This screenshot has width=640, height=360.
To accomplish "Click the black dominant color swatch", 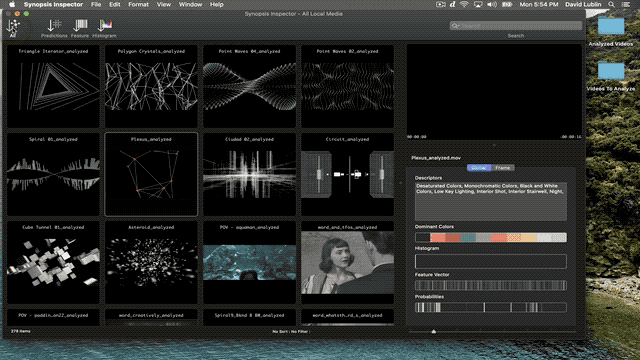I will point(423,238).
